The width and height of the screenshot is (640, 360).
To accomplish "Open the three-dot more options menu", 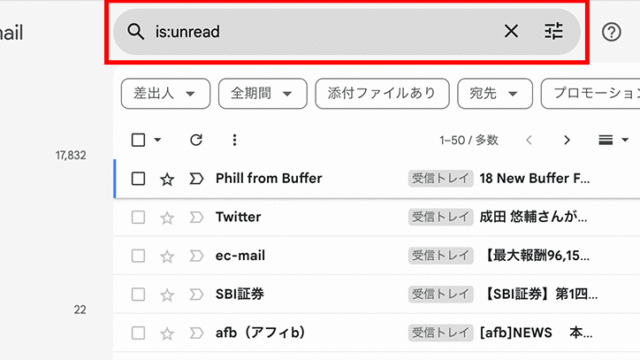I will click(234, 140).
